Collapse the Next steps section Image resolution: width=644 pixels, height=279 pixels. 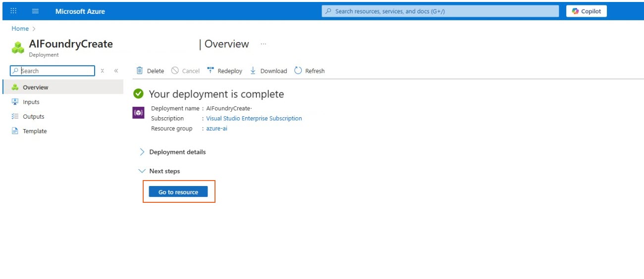(x=142, y=171)
